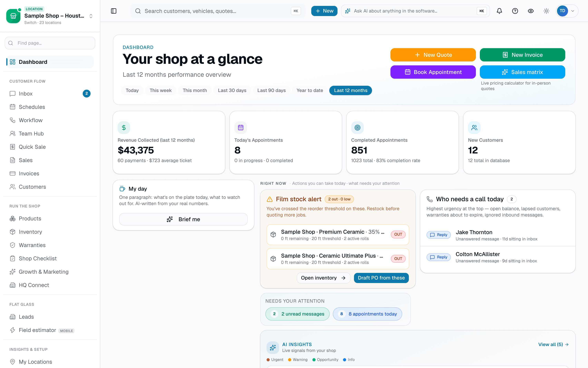Select the Today date range
The image size is (588, 368).
(x=132, y=90)
